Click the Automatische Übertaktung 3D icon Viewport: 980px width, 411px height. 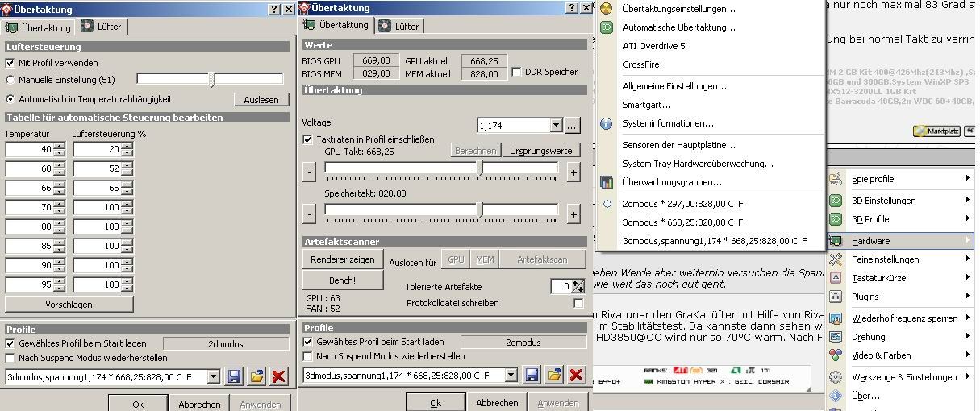tap(607, 27)
